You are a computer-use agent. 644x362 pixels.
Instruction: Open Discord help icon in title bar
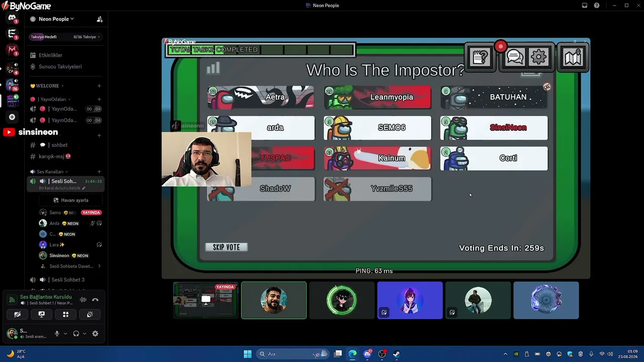click(597, 6)
